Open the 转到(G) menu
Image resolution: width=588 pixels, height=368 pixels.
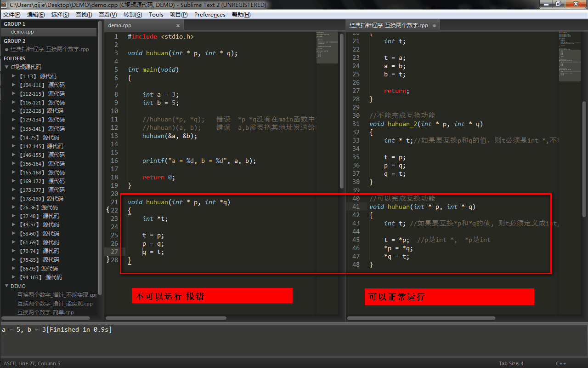133,15
